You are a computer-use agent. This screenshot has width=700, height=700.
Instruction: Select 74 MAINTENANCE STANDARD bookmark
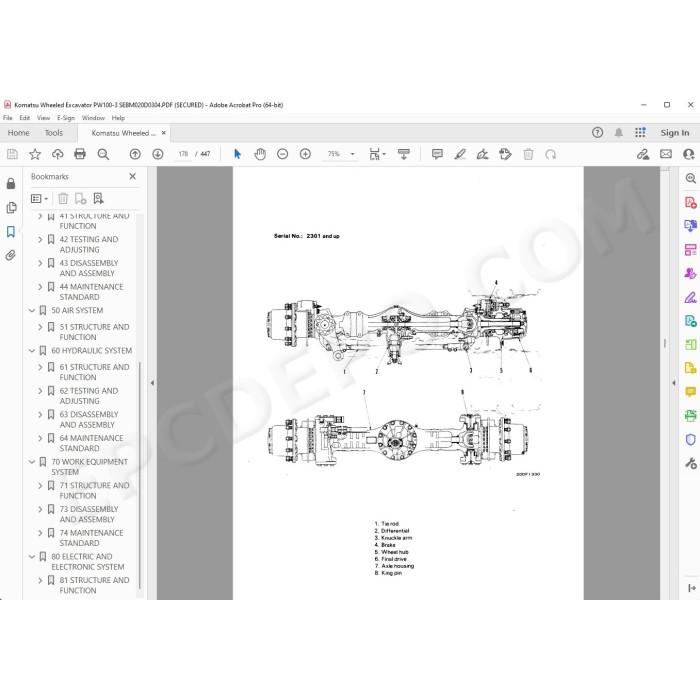[x=91, y=538]
